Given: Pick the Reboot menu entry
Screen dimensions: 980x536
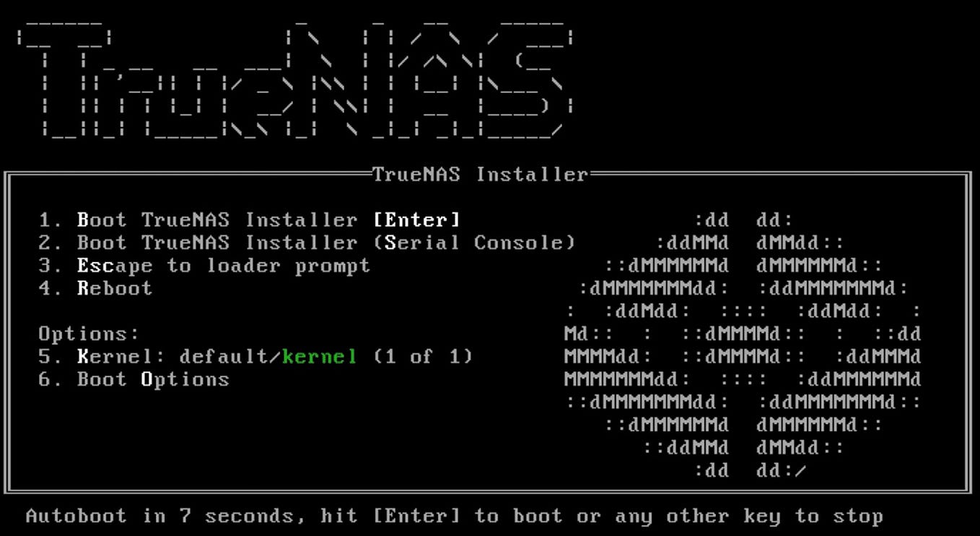Looking at the screenshot, I should click(x=95, y=289).
